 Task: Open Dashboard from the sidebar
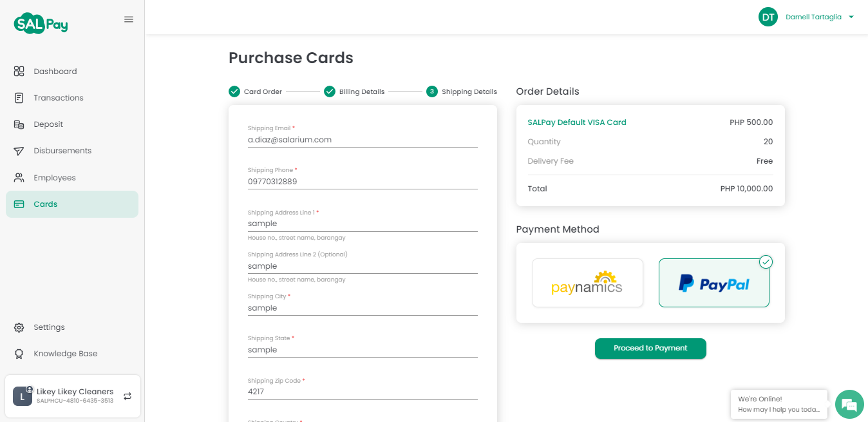[72, 72]
